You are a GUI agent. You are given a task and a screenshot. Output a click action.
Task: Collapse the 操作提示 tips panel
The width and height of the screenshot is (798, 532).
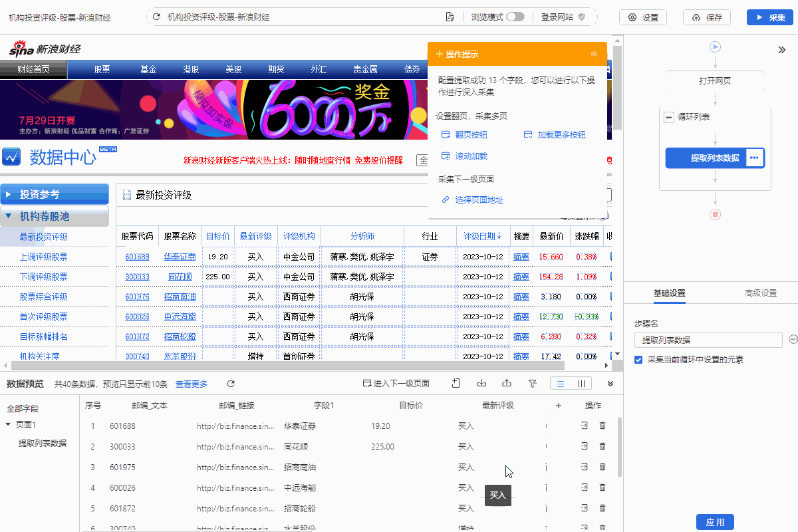point(594,54)
